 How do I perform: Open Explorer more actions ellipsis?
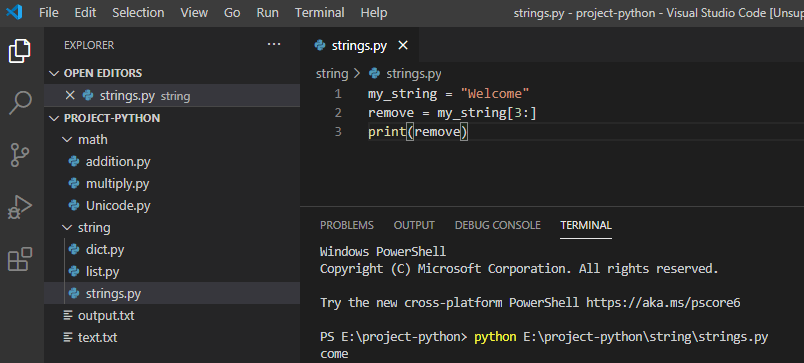pos(274,45)
